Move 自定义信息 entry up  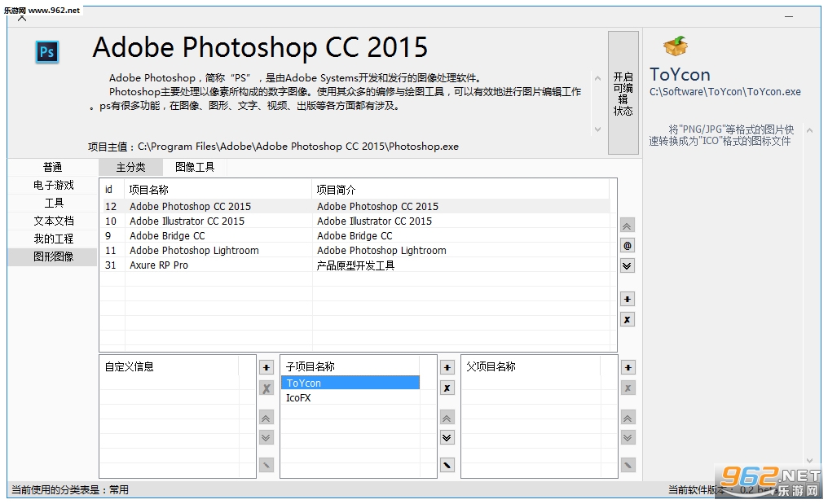point(266,418)
